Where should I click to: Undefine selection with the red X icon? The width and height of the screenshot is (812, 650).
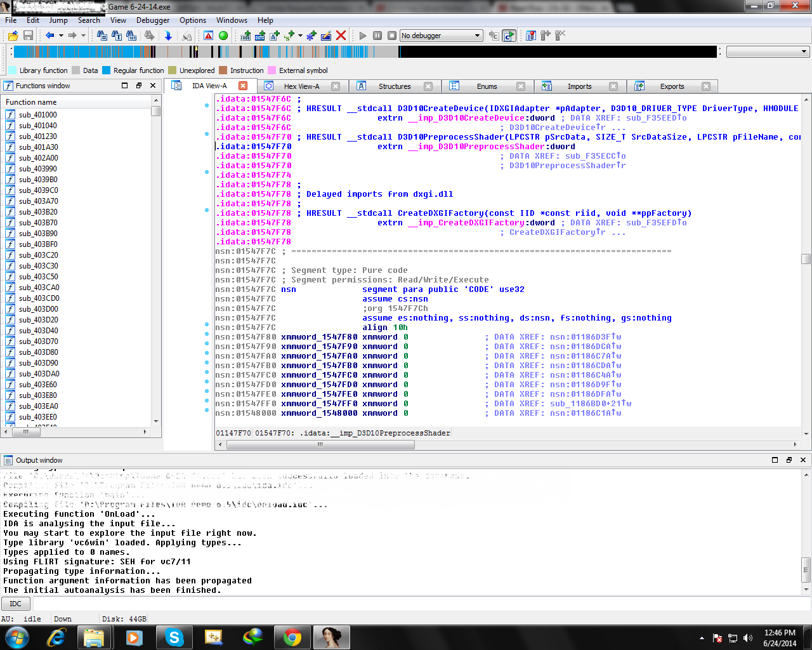pos(341,36)
